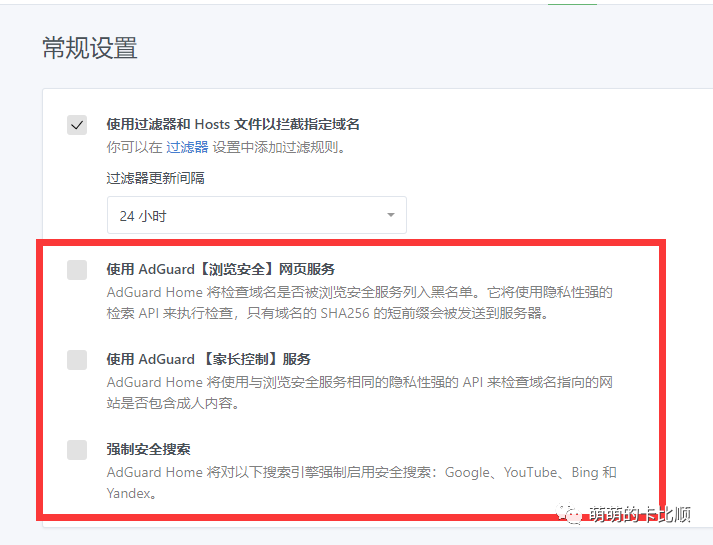The image size is (713, 545).
Task: Open the 24 小时 update interval dropdown
Action: (257, 215)
